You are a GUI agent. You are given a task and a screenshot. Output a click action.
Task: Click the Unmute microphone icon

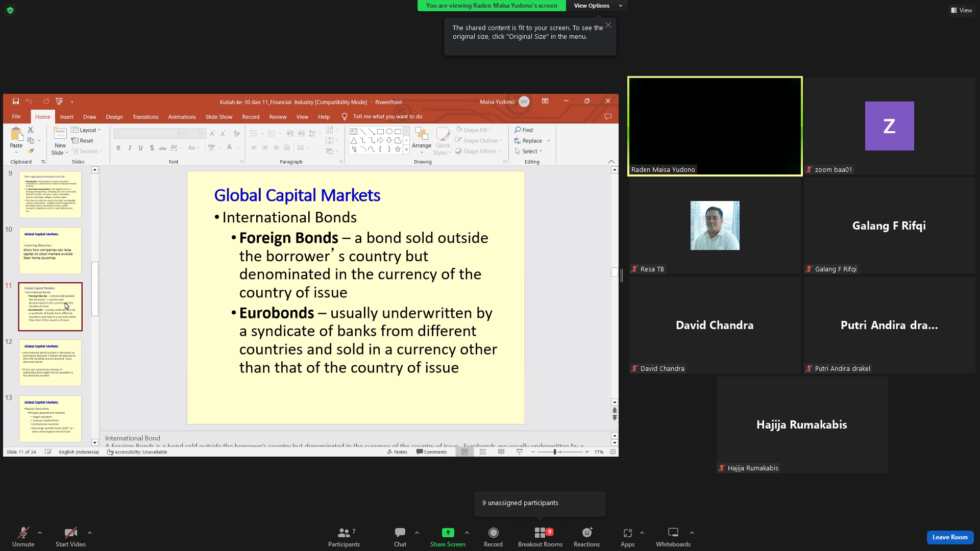coord(23,533)
